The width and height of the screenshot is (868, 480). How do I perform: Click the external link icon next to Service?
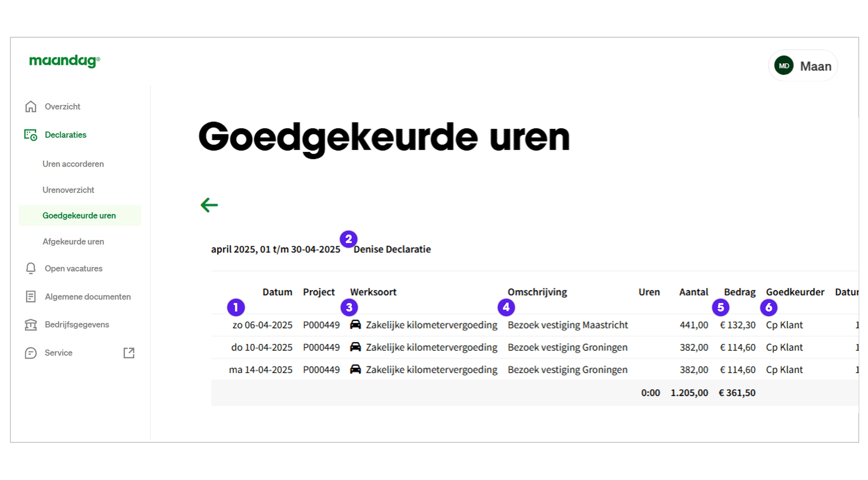[x=129, y=353]
